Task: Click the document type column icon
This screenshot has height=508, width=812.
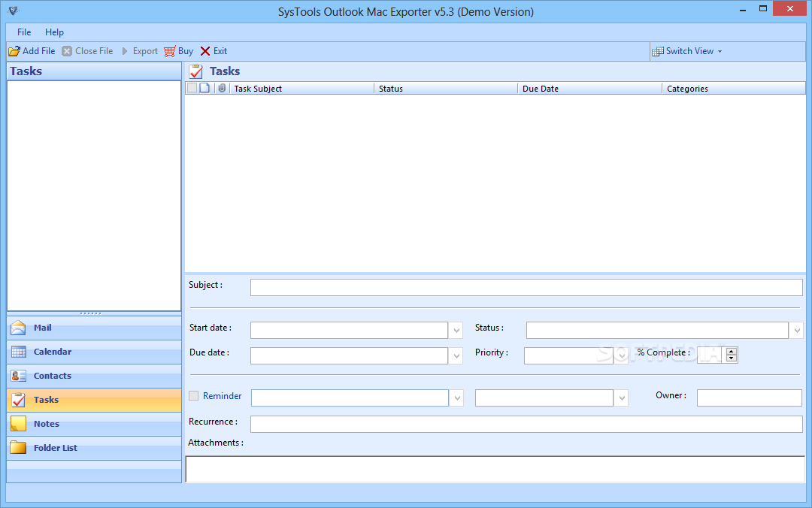Action: [205, 88]
